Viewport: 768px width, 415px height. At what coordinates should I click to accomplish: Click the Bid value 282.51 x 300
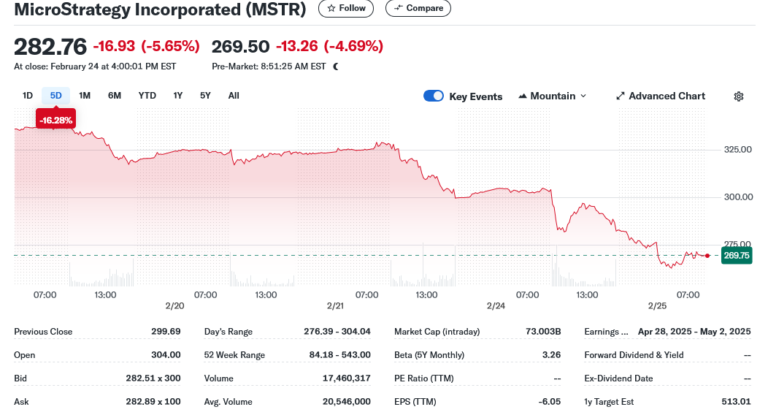[x=153, y=378]
